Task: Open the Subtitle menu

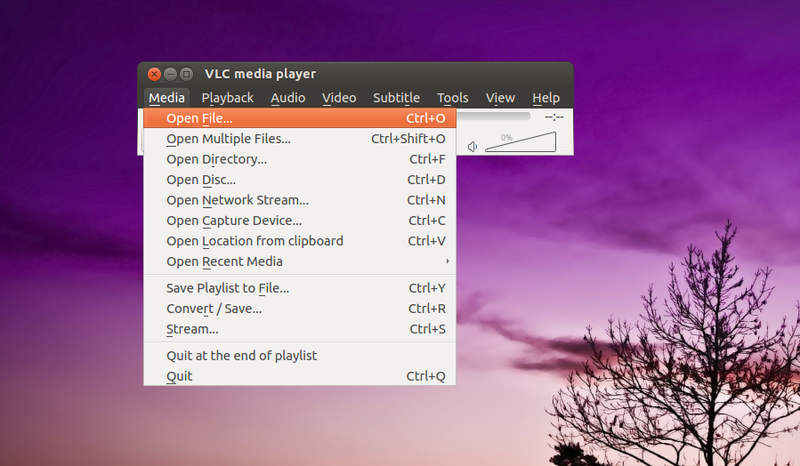Action: point(396,97)
